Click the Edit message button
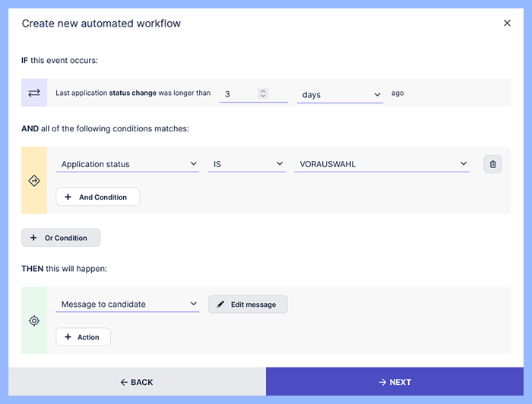 tap(248, 305)
